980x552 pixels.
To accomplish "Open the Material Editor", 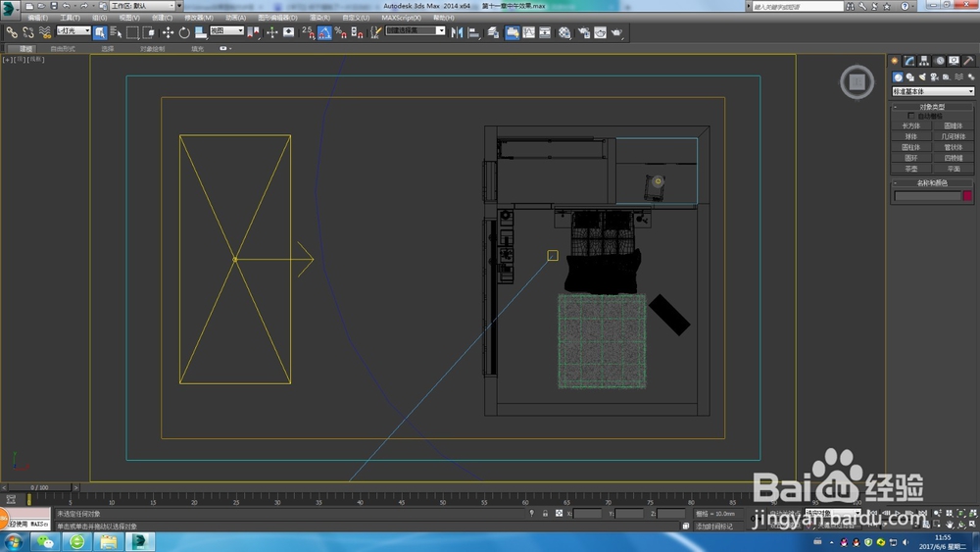I will [x=564, y=32].
